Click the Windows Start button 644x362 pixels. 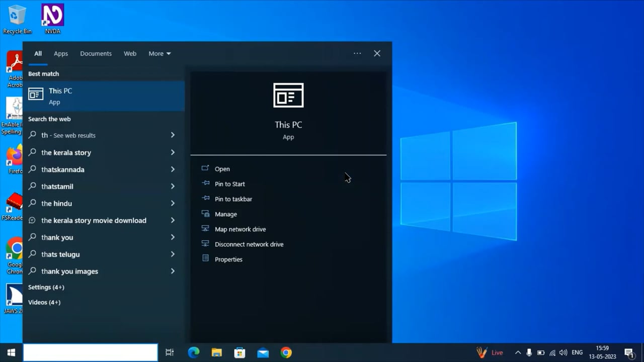point(11,352)
